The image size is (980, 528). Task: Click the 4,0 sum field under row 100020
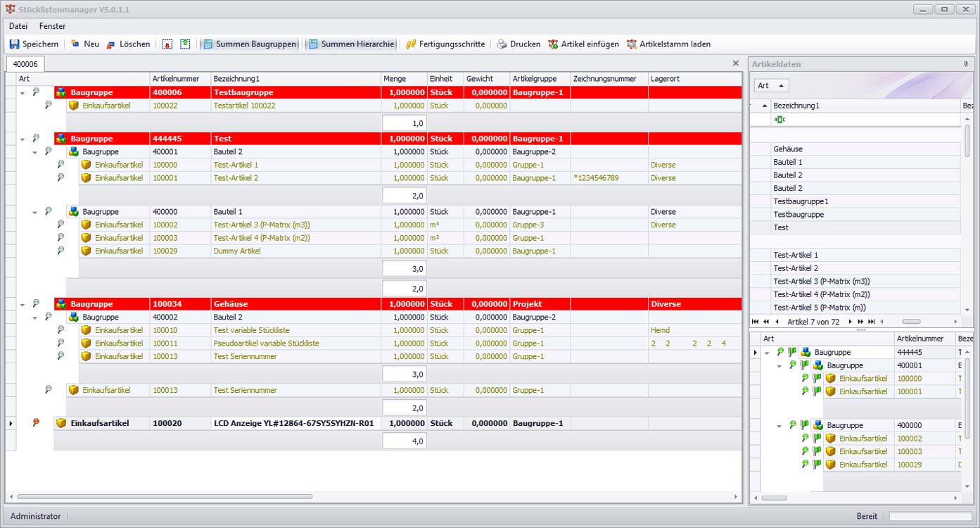click(x=404, y=441)
